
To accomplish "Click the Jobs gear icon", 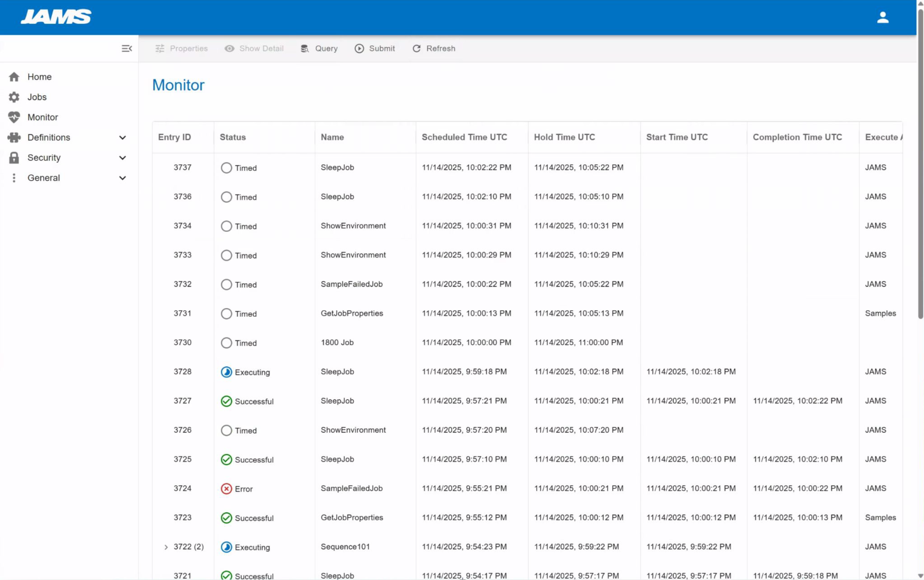I will click(x=14, y=97).
